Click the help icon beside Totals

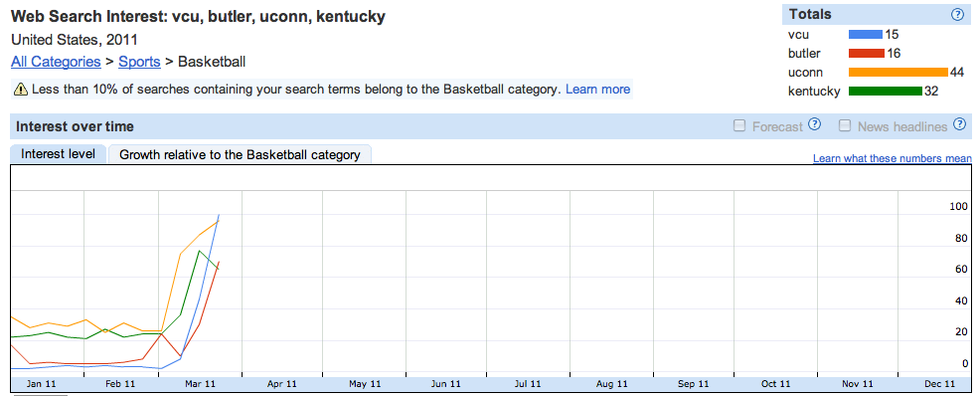957,14
